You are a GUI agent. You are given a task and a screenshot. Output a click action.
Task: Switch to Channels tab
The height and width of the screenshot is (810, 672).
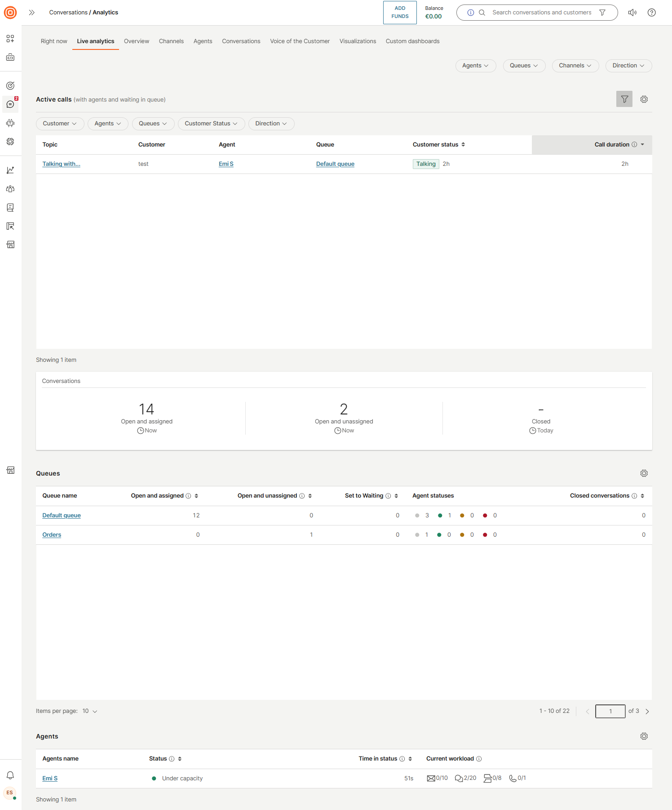(171, 41)
